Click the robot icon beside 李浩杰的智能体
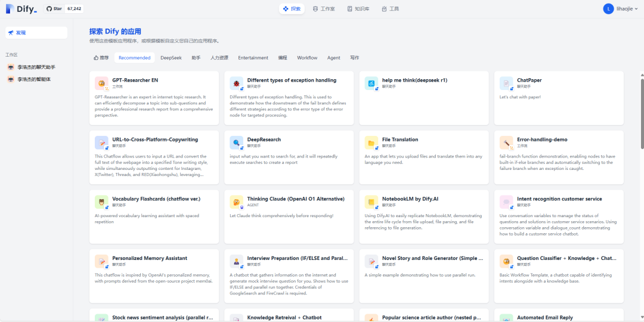Screen dimensions: 644x322 tap(11, 79)
